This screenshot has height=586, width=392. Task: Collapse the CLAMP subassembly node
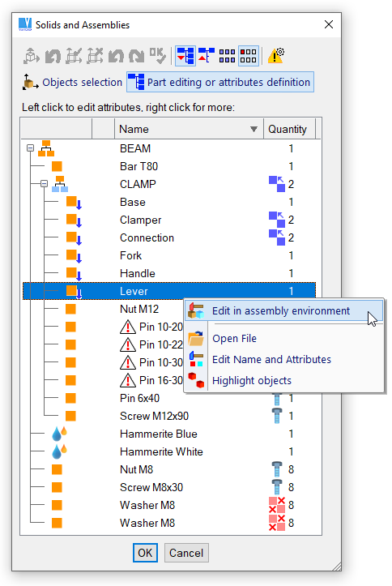tap(44, 184)
